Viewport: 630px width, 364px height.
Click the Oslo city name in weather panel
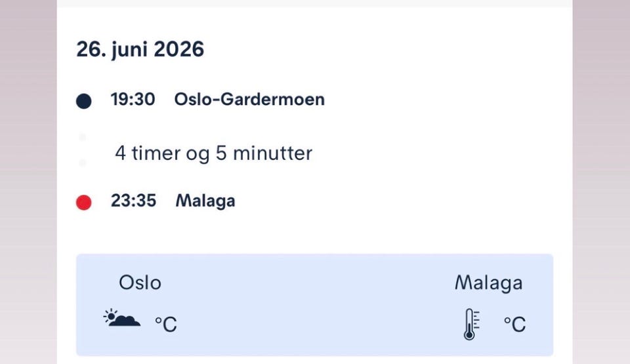pyautogui.click(x=140, y=283)
